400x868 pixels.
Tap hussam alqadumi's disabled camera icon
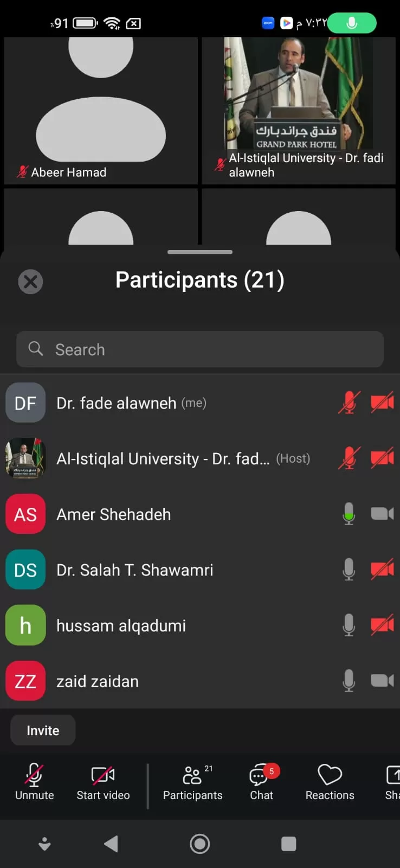click(382, 626)
